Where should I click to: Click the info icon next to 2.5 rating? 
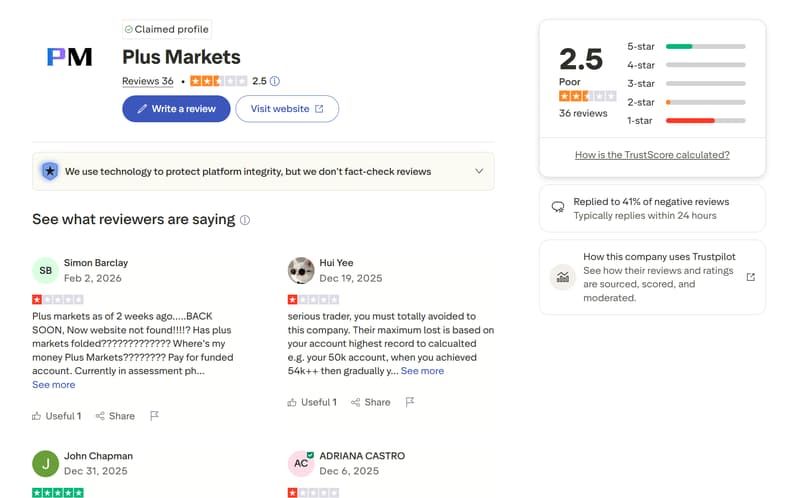pos(274,81)
